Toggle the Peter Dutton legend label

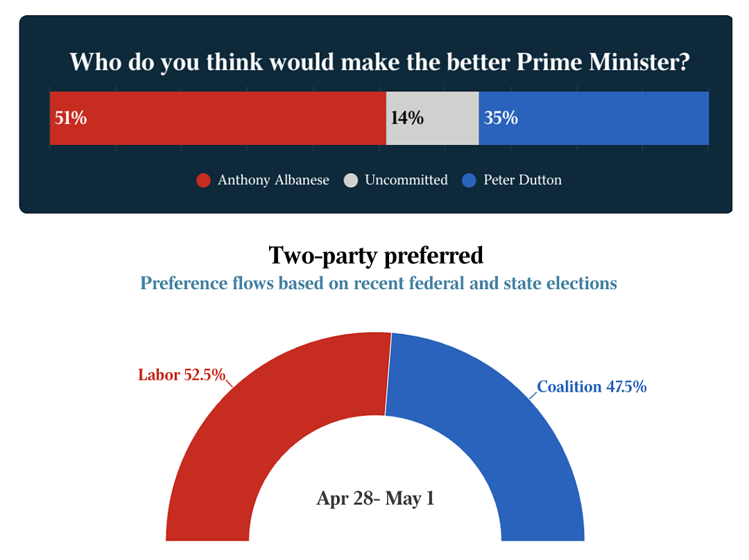[x=523, y=180]
